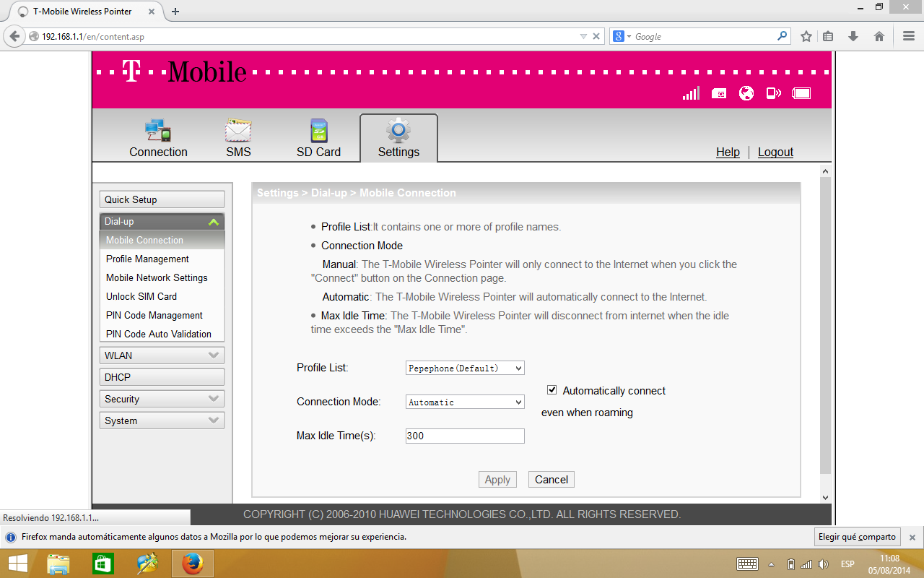Open the SMS envelope icon
The image size is (924, 578).
[x=238, y=131]
